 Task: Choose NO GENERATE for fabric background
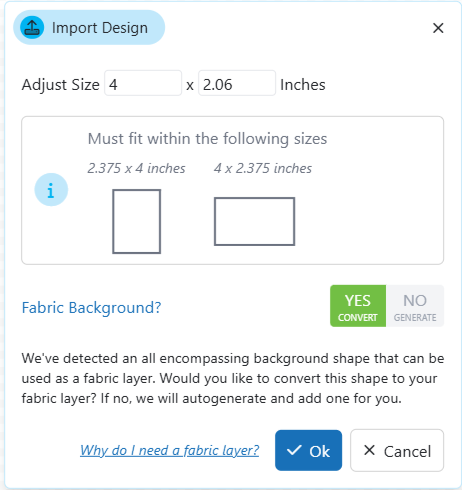(x=415, y=306)
